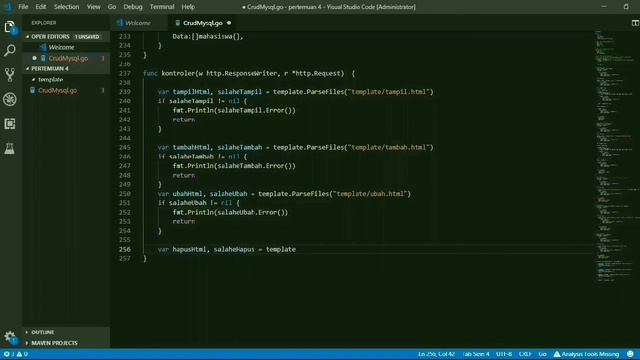Click the "template/ubah.html" string
Viewport: 640px width, 360px height.
tap(370, 194)
